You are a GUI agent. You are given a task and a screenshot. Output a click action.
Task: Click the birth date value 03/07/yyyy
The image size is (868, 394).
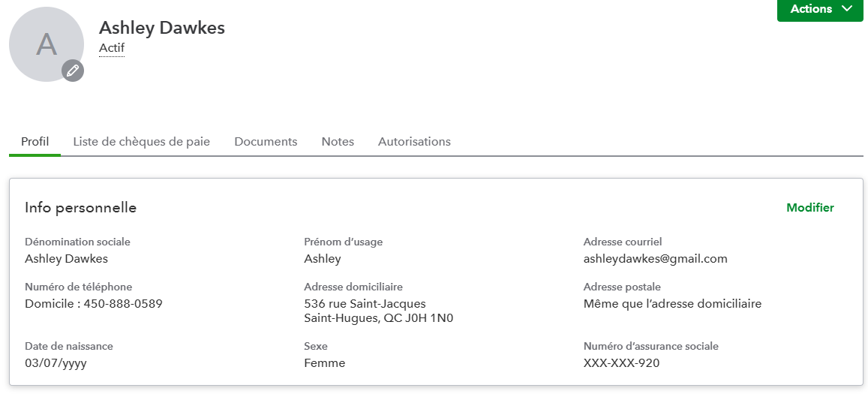point(56,363)
